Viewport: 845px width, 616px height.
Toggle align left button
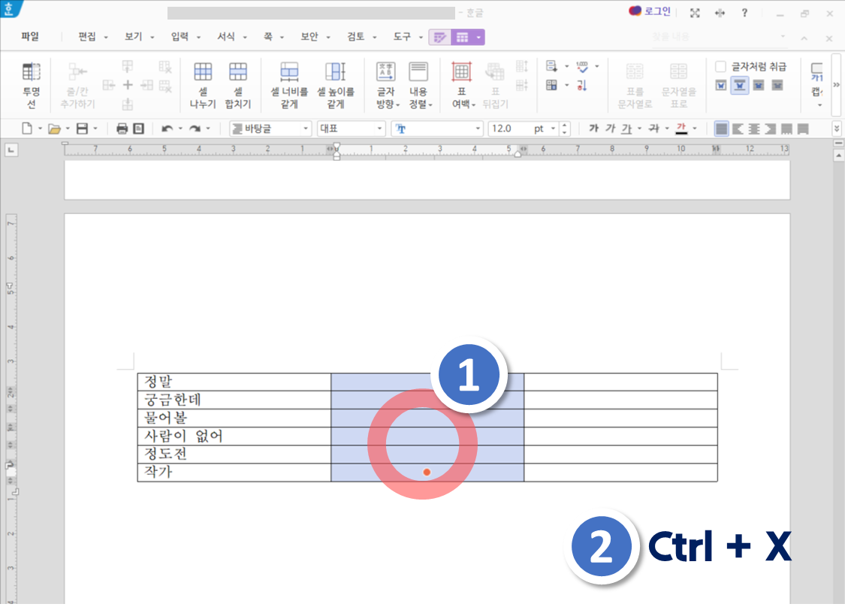(x=738, y=128)
